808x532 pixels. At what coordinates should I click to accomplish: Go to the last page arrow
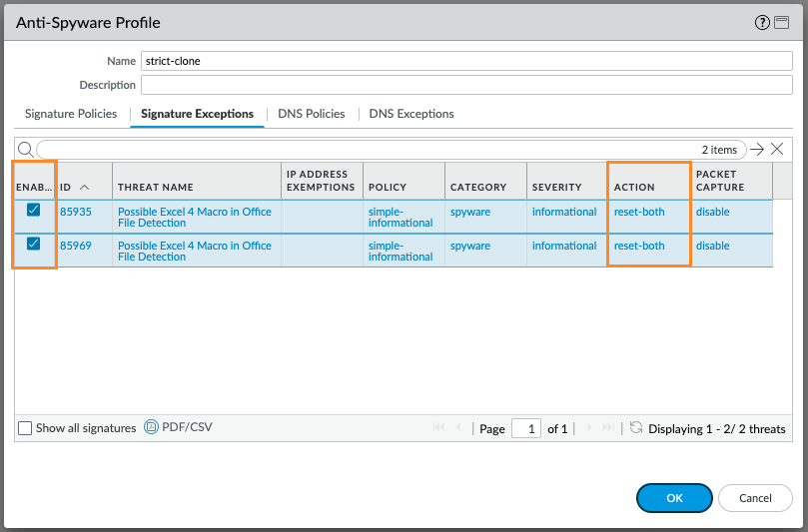(x=607, y=428)
